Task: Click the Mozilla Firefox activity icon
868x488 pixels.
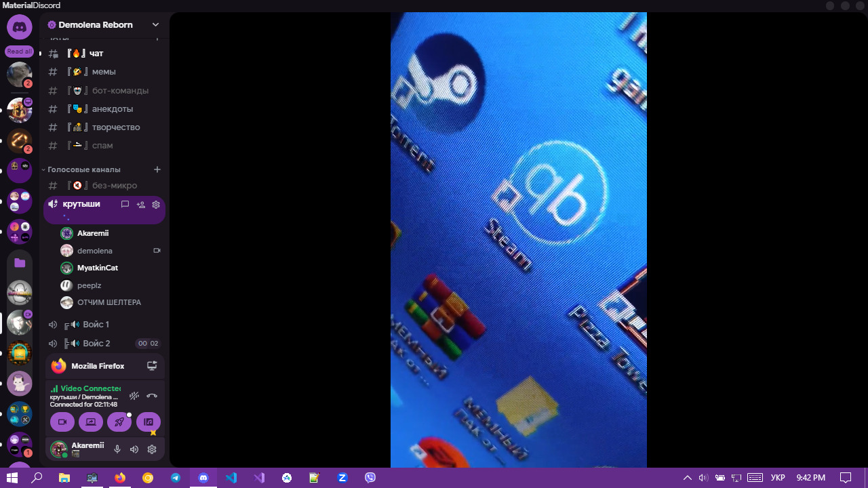Action: click(59, 366)
